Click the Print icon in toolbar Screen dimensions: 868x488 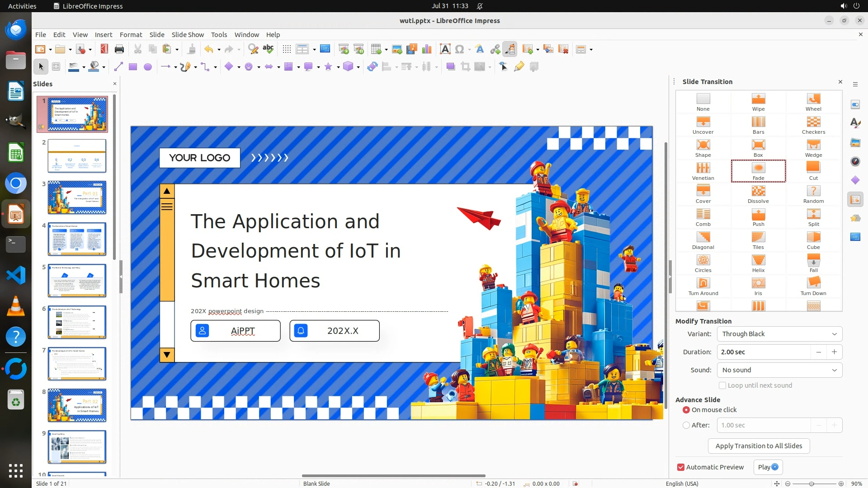(x=119, y=49)
